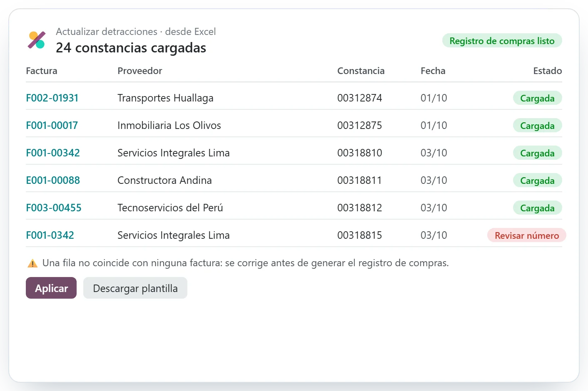Open invoice E001-00088 link
This screenshot has height=391, width=588.
53,181
